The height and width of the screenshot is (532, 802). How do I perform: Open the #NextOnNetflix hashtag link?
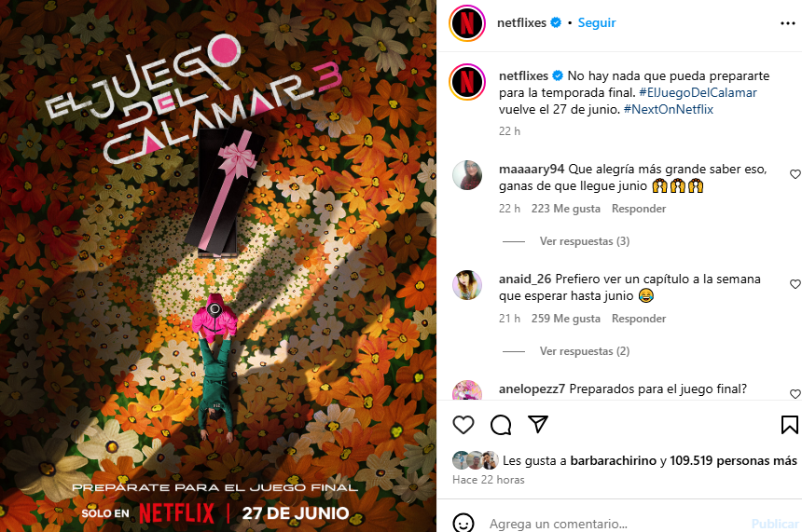coord(668,109)
